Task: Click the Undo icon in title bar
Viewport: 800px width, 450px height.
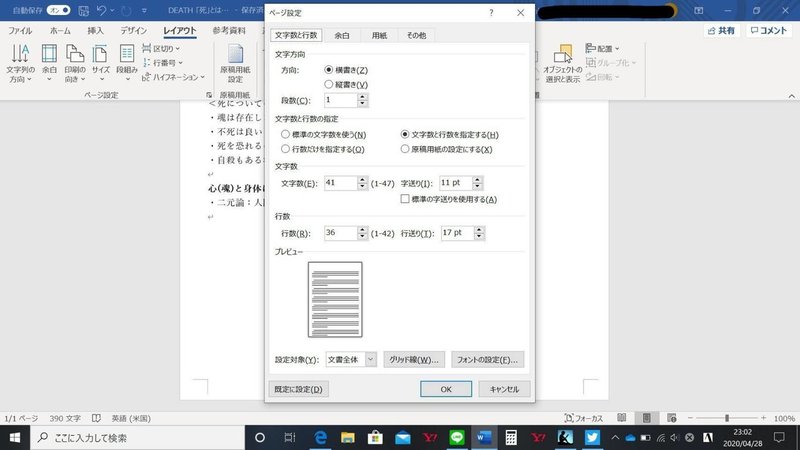Action: click(102, 10)
